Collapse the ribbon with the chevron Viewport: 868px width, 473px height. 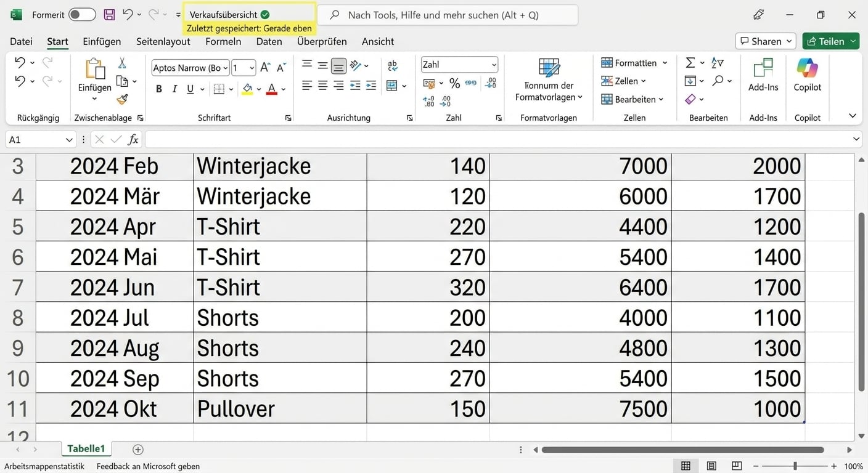pos(853,116)
